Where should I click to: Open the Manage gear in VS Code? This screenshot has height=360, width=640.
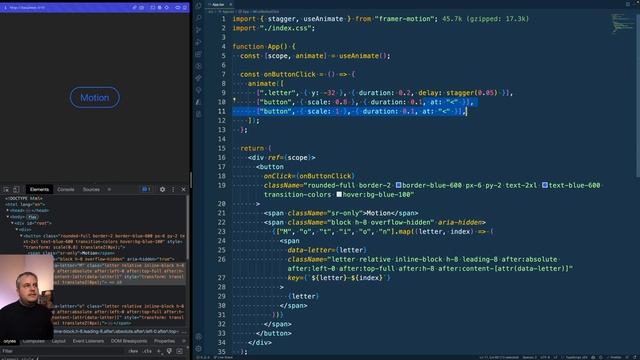click(x=199, y=349)
